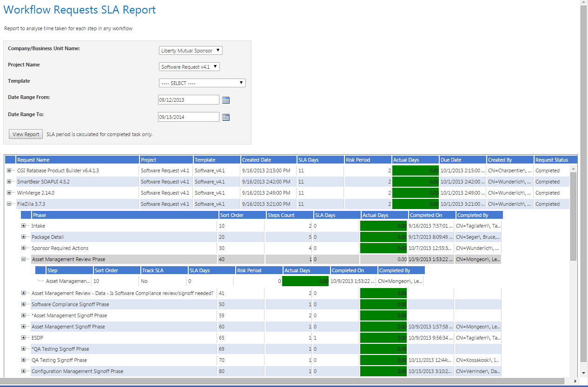The width and height of the screenshot is (588, 387).
Task: Click the page's vertical scrollbar down arrow
Action: tap(584, 373)
